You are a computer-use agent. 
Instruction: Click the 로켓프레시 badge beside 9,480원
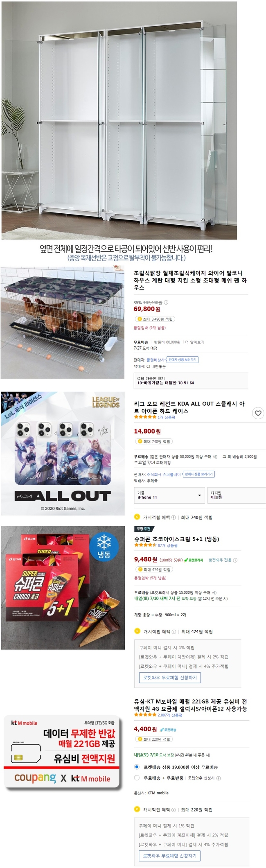[x=194, y=560]
